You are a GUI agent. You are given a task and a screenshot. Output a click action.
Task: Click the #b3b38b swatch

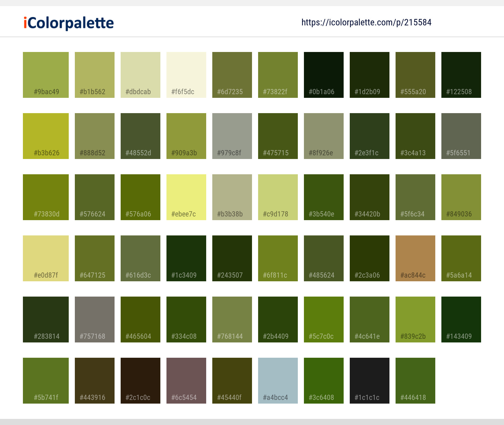(x=232, y=197)
